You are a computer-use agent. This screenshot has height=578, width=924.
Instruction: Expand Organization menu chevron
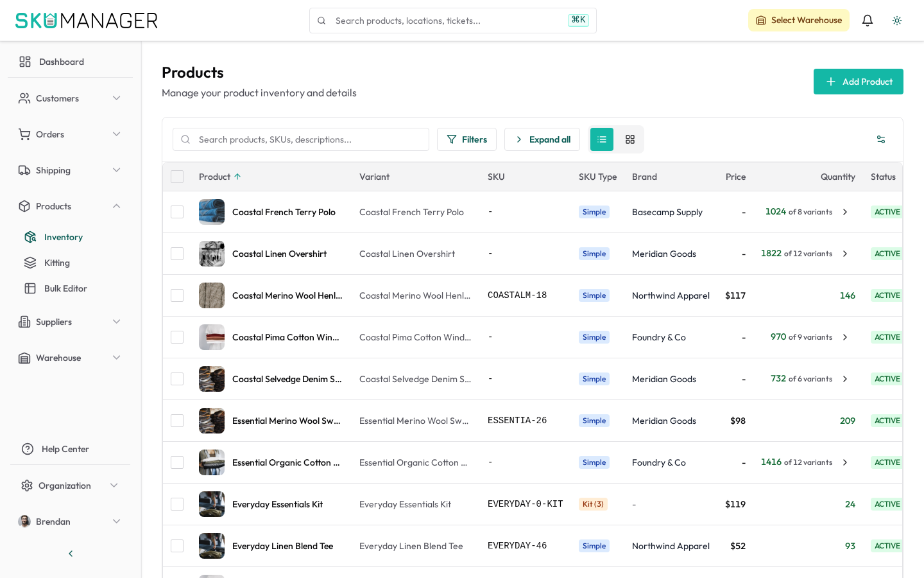coord(114,486)
